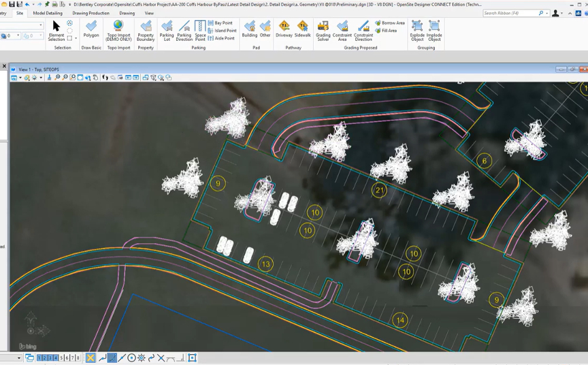Select the Center snap circle icon
The image size is (588, 365).
pyautogui.click(x=131, y=358)
